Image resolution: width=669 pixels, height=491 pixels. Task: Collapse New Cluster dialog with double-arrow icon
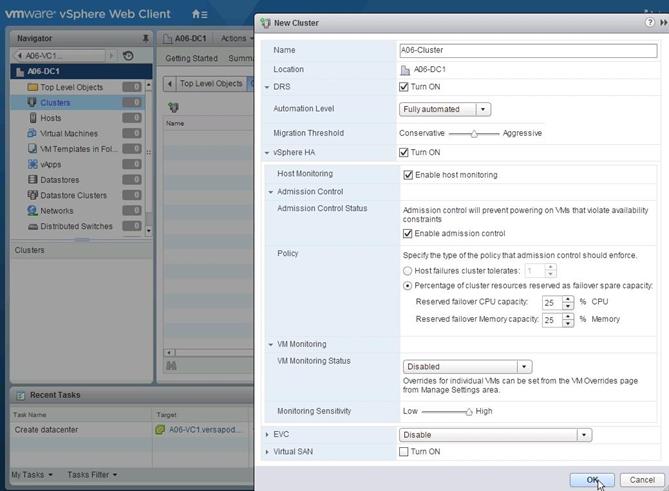coord(663,22)
